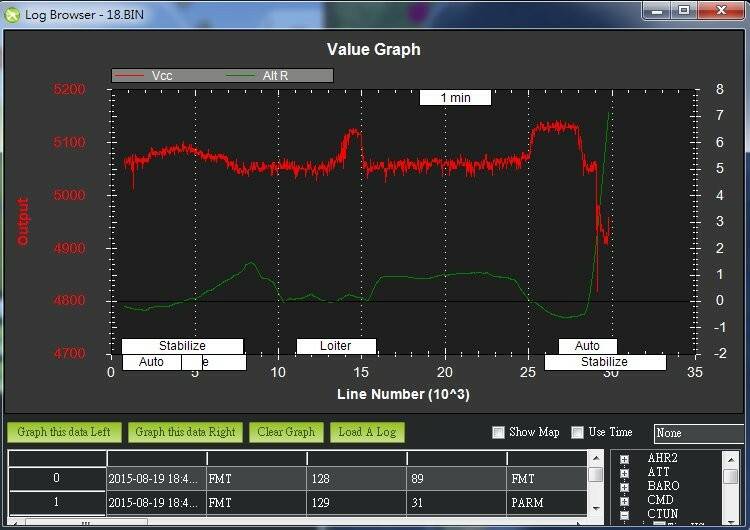Click the date cell in row 0

156,478
